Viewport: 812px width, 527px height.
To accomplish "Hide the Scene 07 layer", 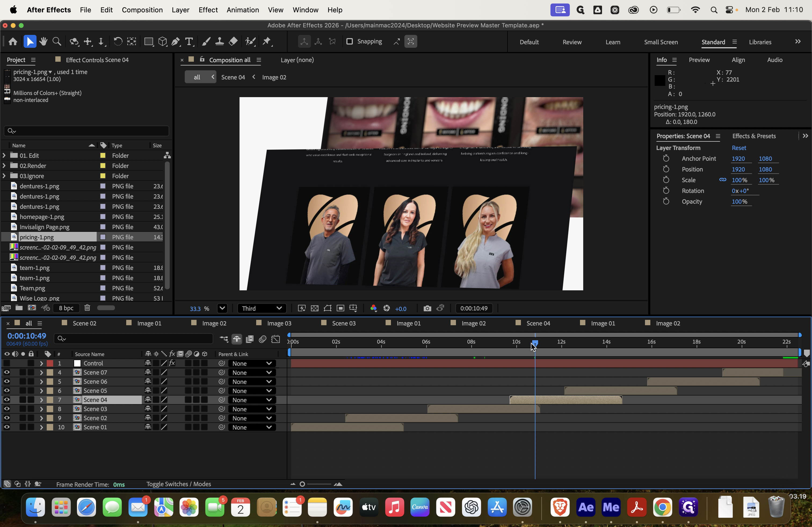I will click(x=6, y=372).
